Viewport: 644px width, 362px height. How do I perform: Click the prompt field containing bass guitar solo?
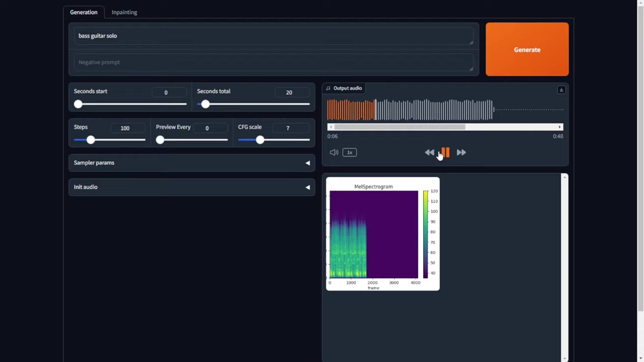coord(273,36)
